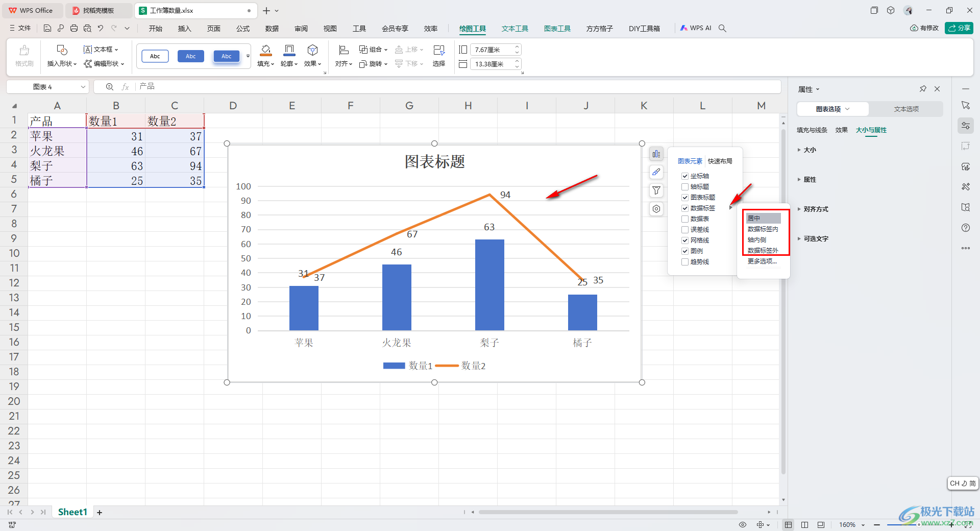Viewport: 980px width, 531px height.
Task: Select the 填充与线条 subtab
Action: click(x=812, y=130)
